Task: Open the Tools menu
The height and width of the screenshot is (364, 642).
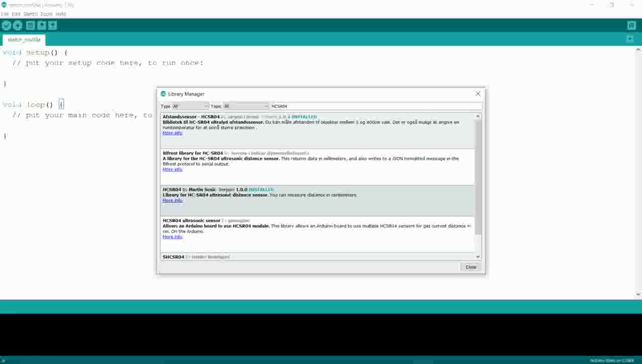Action: (x=46, y=14)
